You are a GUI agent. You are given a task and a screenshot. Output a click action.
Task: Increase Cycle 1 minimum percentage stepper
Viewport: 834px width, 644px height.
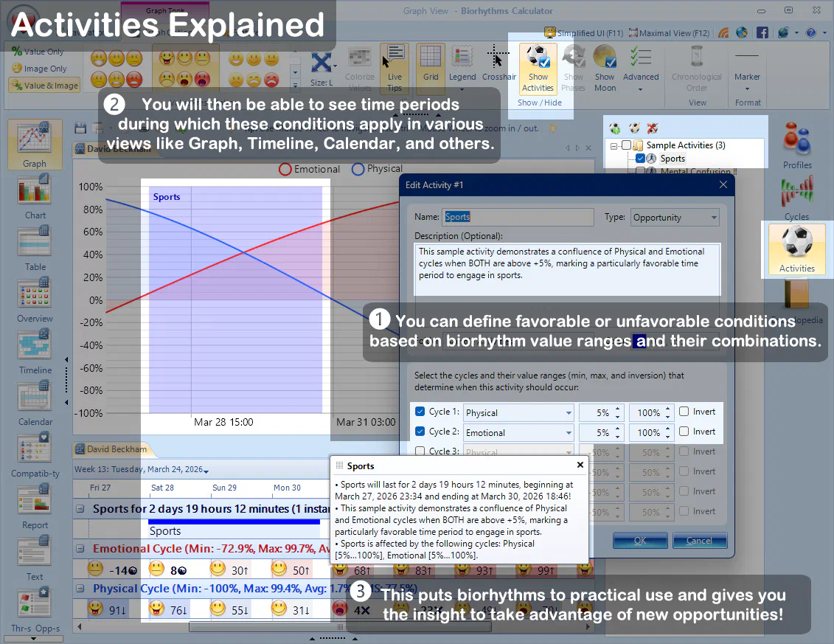(617, 409)
